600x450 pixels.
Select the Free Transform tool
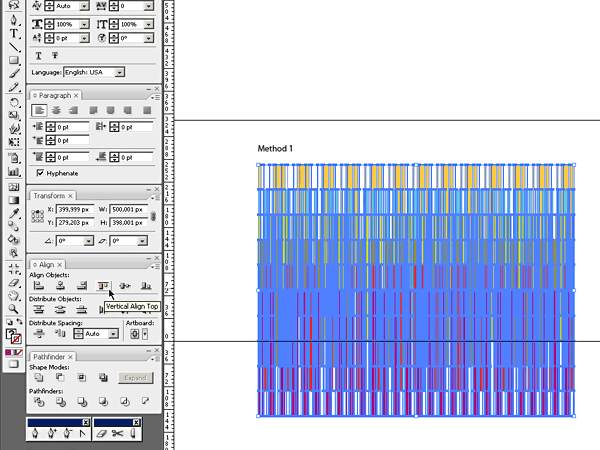[x=14, y=142]
